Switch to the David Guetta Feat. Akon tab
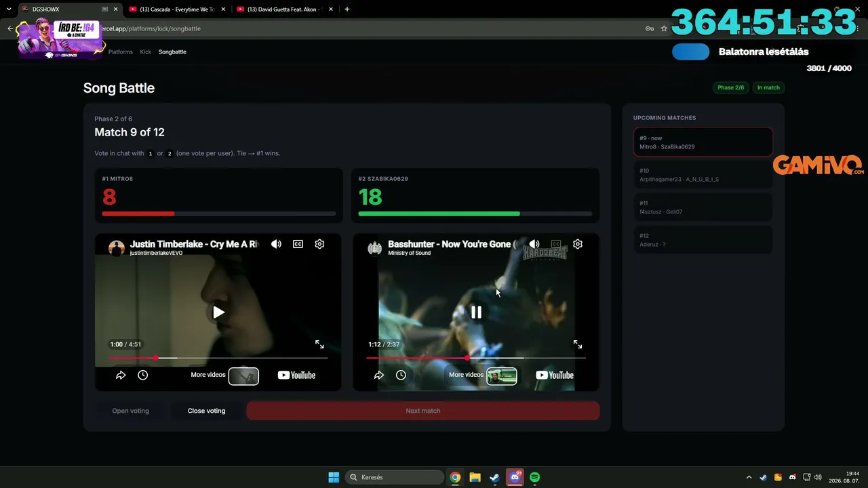Image resolution: width=868 pixels, height=488 pixels. coord(285,9)
